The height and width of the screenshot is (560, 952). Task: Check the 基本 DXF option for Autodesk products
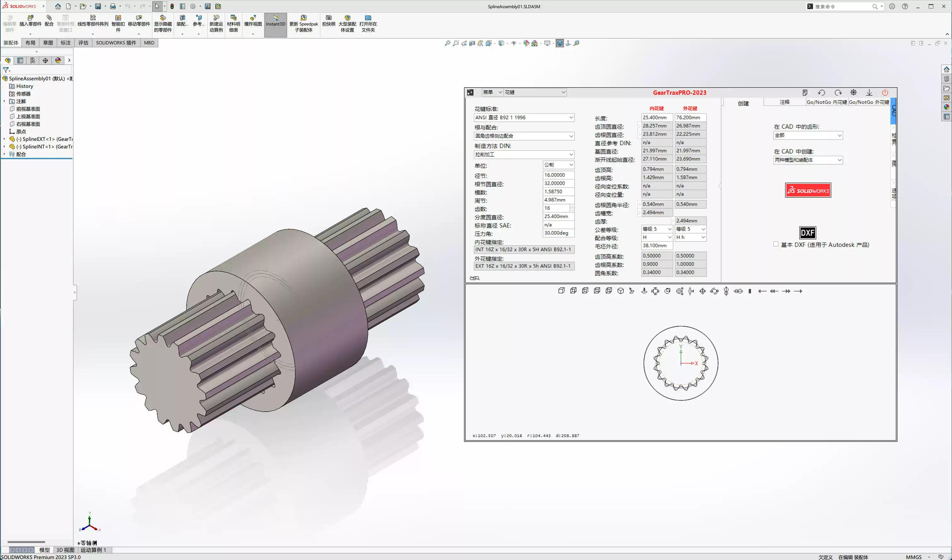pos(776,244)
